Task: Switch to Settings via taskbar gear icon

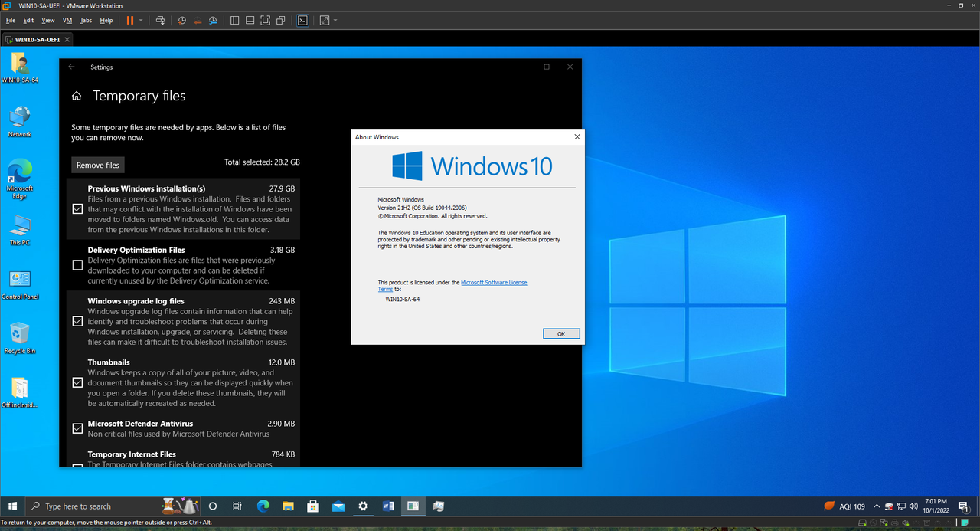Action: [364, 506]
